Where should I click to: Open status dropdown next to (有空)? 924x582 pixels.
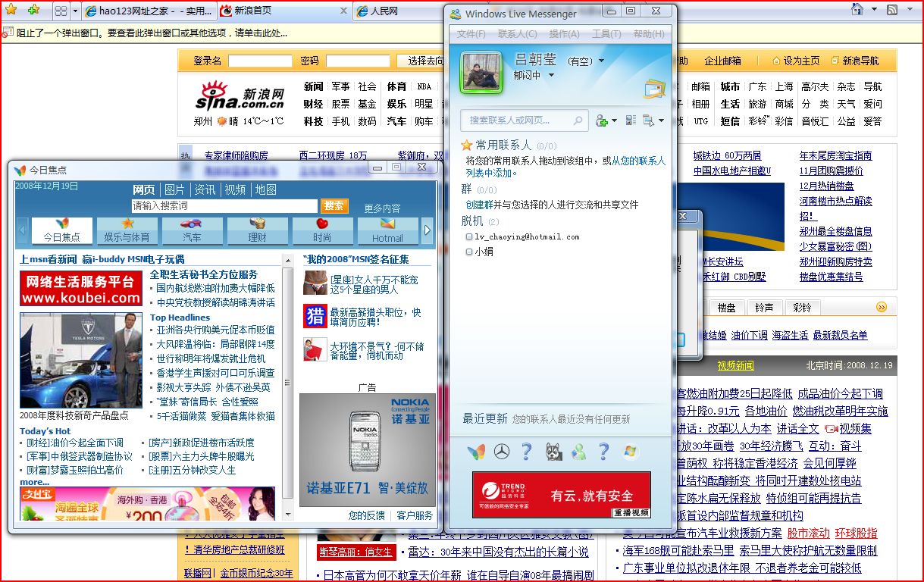(x=602, y=61)
